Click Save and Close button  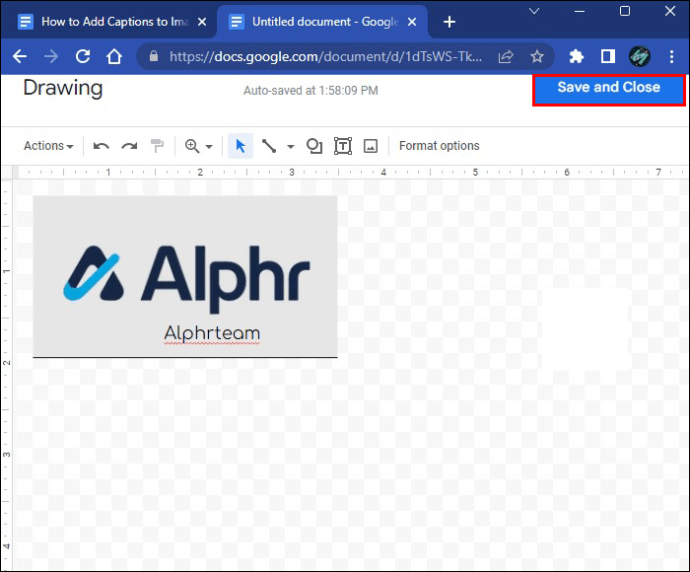click(x=609, y=90)
